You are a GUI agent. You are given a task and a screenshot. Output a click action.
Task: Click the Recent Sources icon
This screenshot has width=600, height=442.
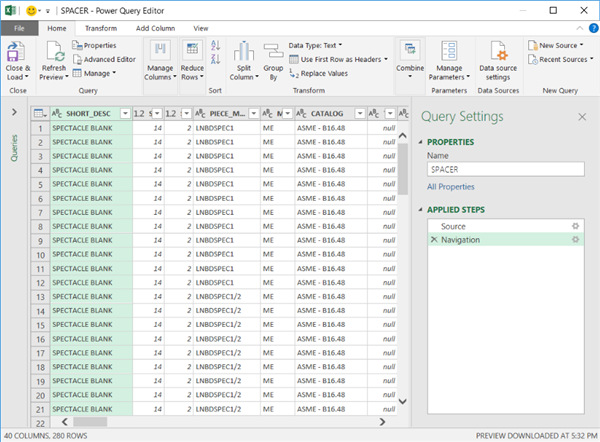coord(533,59)
